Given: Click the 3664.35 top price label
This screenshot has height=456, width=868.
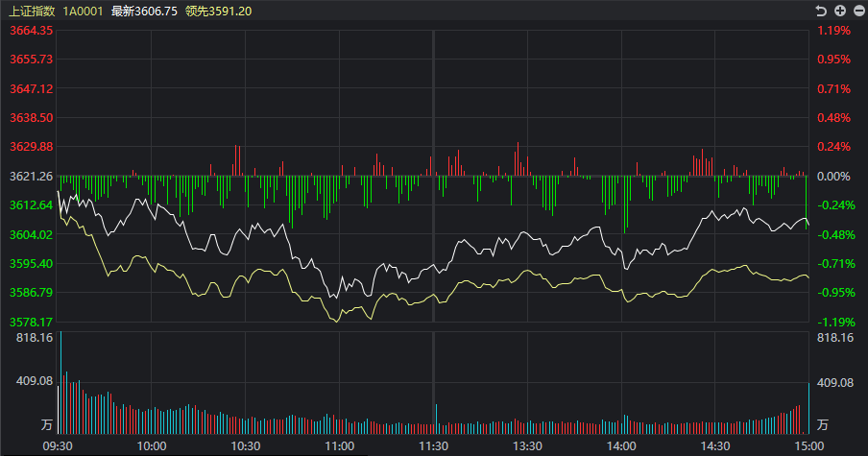Looking at the screenshot, I should 31,31.
